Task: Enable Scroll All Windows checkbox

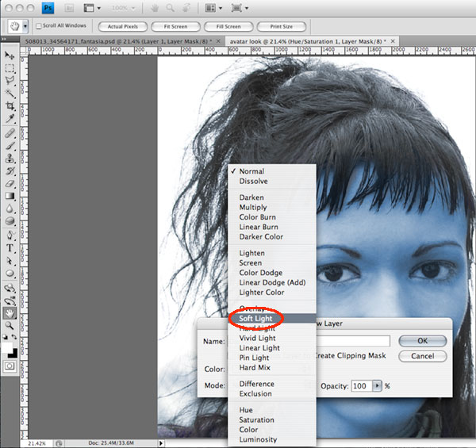Action: tap(39, 26)
